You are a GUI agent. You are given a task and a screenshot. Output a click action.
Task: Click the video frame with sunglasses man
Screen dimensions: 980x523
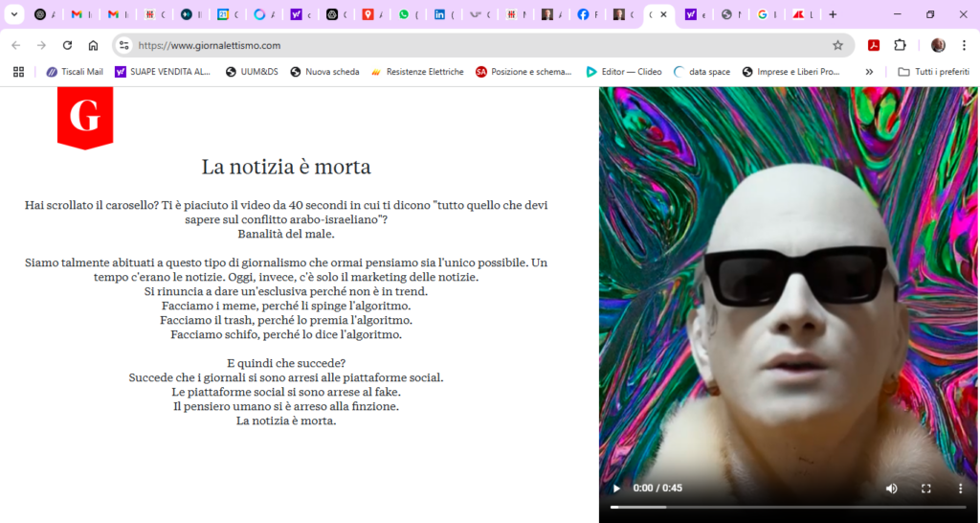[790, 305]
